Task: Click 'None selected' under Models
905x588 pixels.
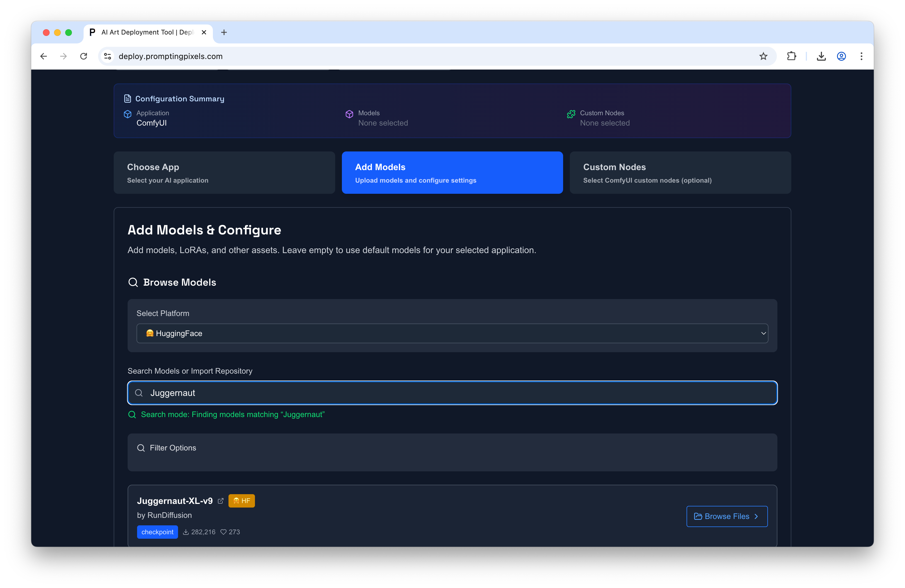Action: point(383,123)
